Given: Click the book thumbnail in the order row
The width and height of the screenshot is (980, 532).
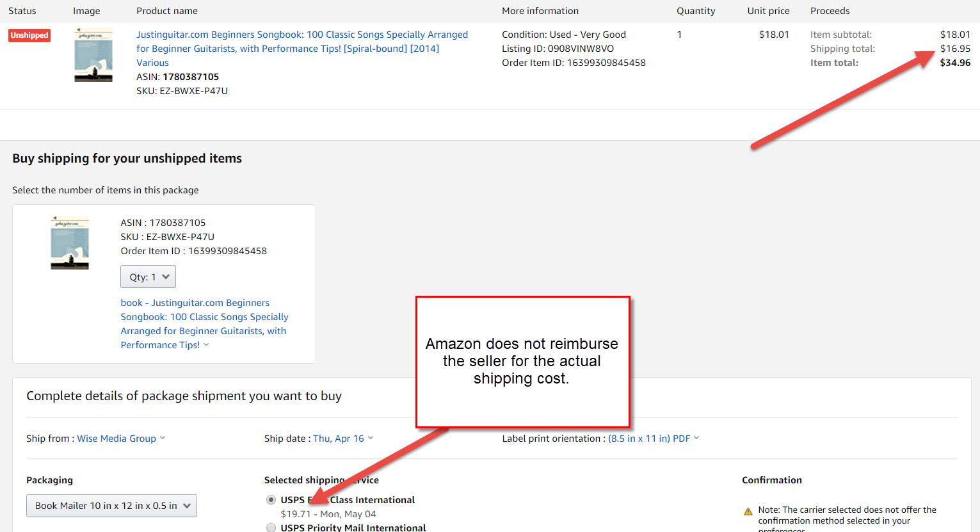Looking at the screenshot, I should [93, 55].
